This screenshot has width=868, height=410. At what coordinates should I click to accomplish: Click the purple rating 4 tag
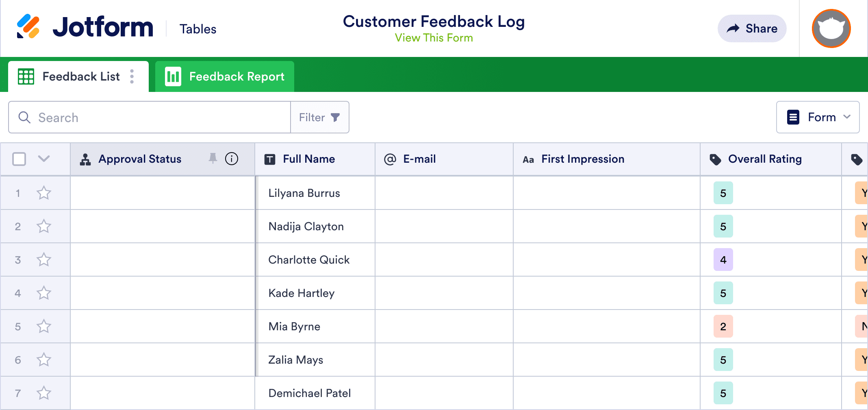click(723, 260)
